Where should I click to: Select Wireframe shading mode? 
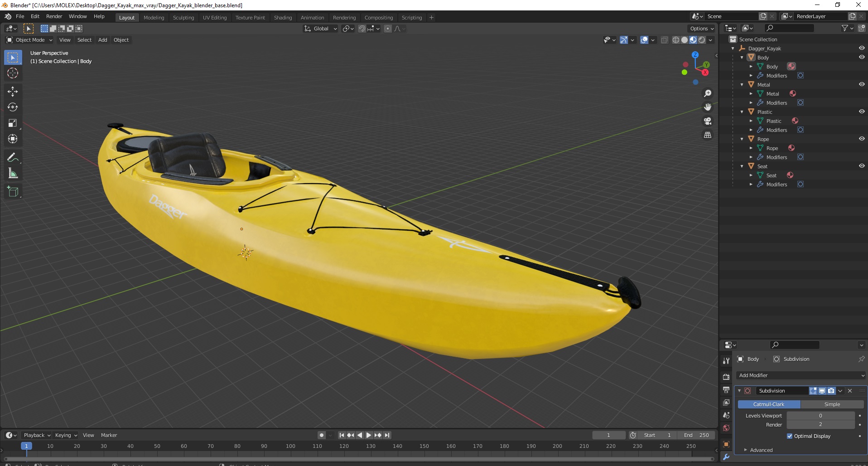[x=676, y=40]
